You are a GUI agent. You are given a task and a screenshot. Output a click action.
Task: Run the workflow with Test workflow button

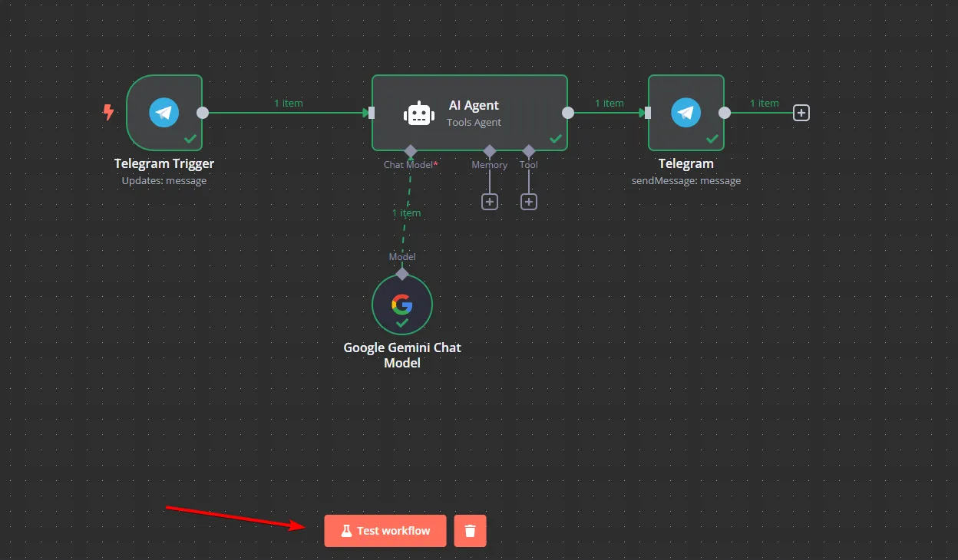click(385, 531)
